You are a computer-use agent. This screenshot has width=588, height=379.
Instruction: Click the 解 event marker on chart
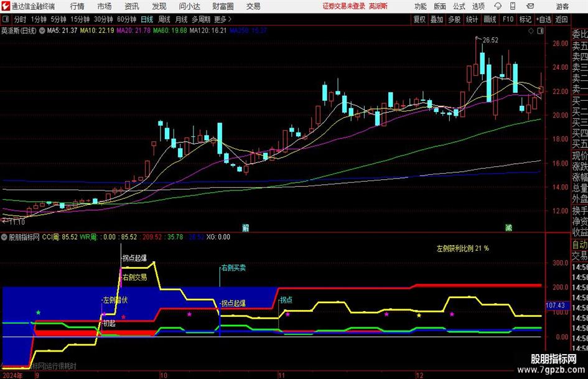pos(246,228)
